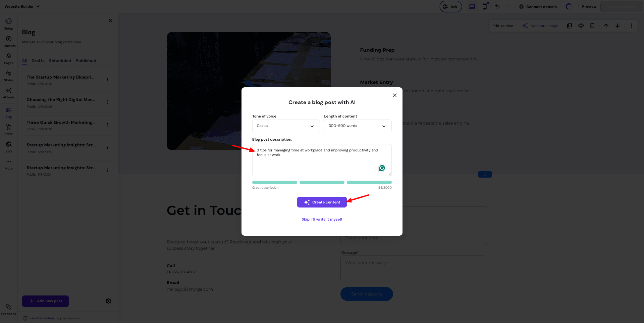Image resolution: width=644 pixels, height=323 pixels.
Task: Click the Market Entry heading
Action: pyautogui.click(x=376, y=82)
